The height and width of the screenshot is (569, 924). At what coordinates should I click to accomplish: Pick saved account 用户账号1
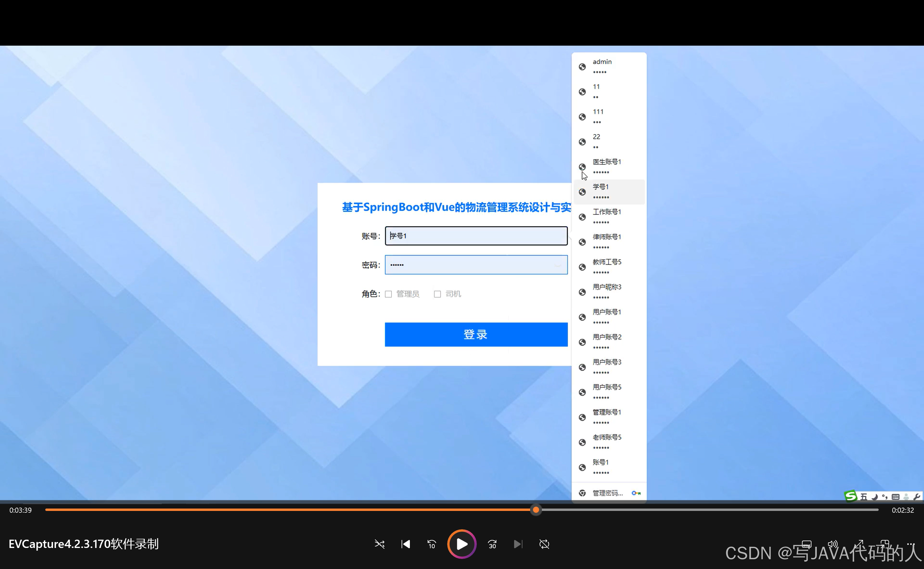(609, 317)
